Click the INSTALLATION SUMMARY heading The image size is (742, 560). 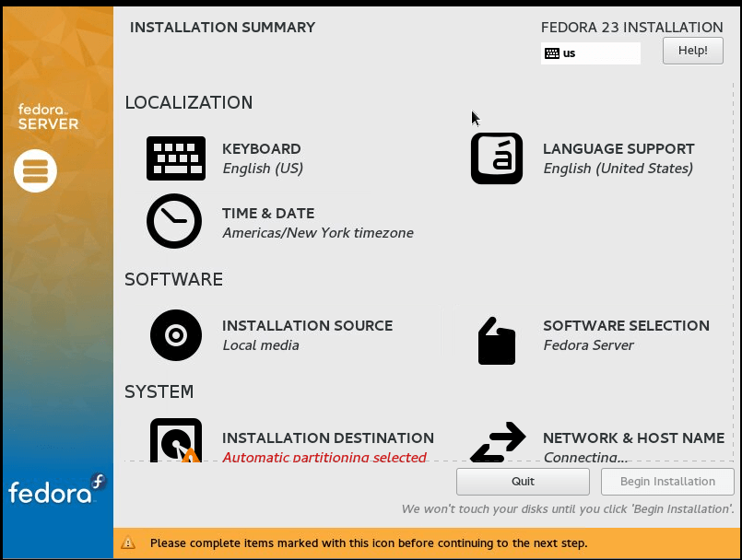pos(222,28)
